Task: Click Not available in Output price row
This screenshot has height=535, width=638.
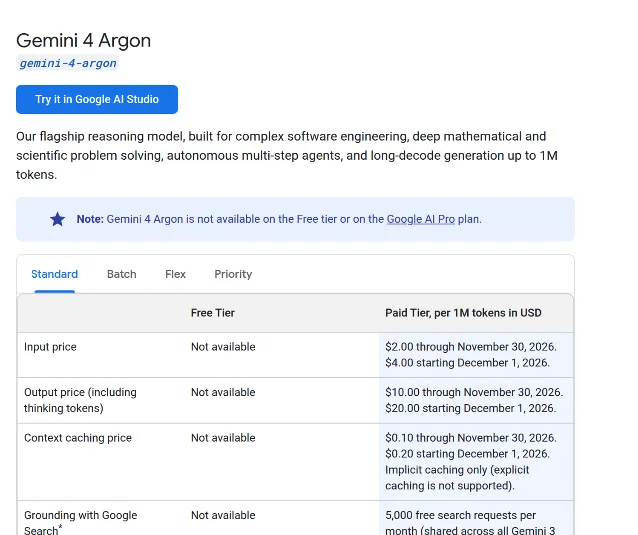Action: (223, 392)
